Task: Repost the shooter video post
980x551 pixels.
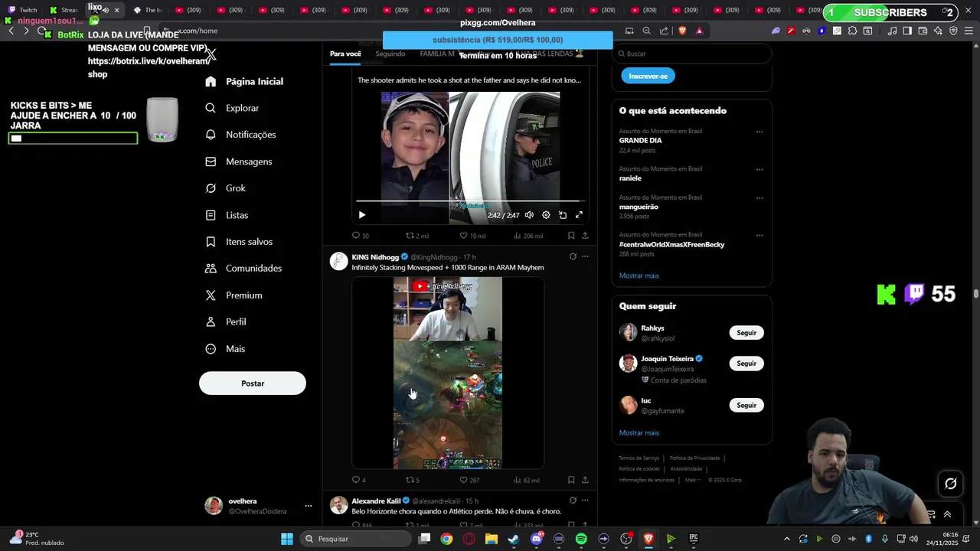Action: pyautogui.click(x=417, y=236)
